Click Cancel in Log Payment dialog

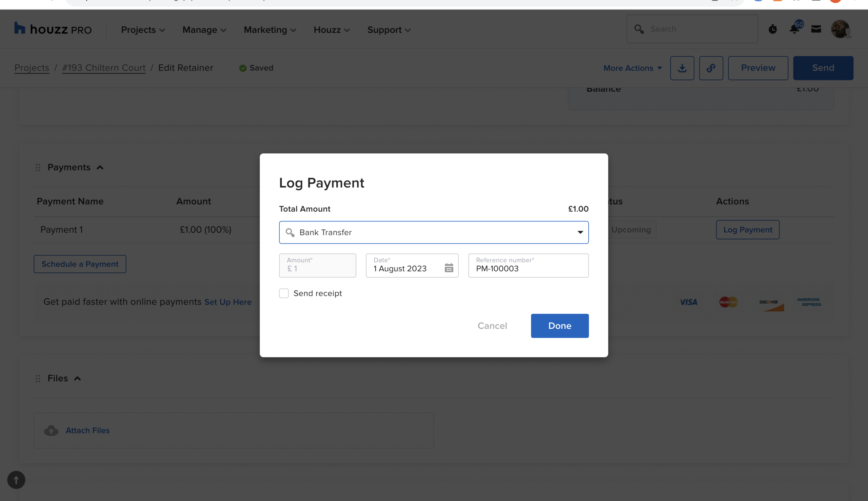tap(492, 326)
